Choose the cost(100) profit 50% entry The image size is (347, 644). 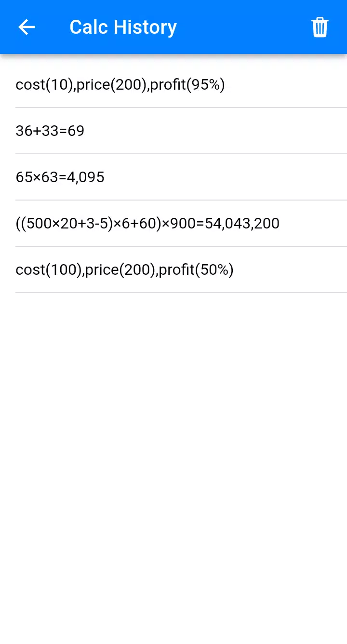(124, 269)
